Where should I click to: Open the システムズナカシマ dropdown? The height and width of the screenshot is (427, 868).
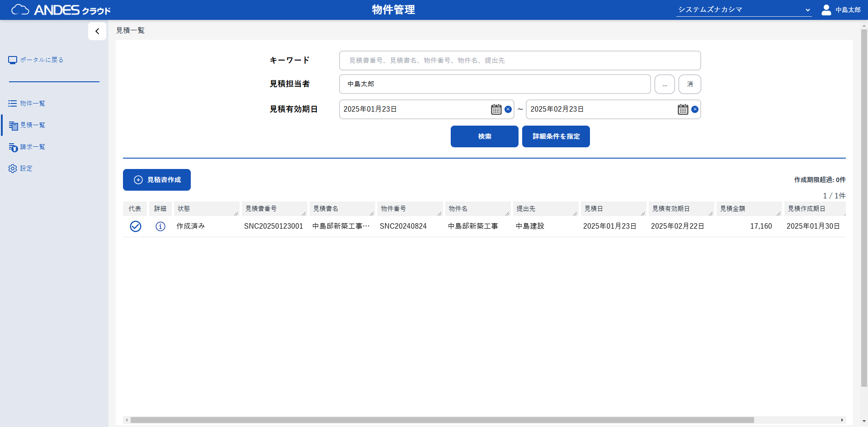pos(744,9)
